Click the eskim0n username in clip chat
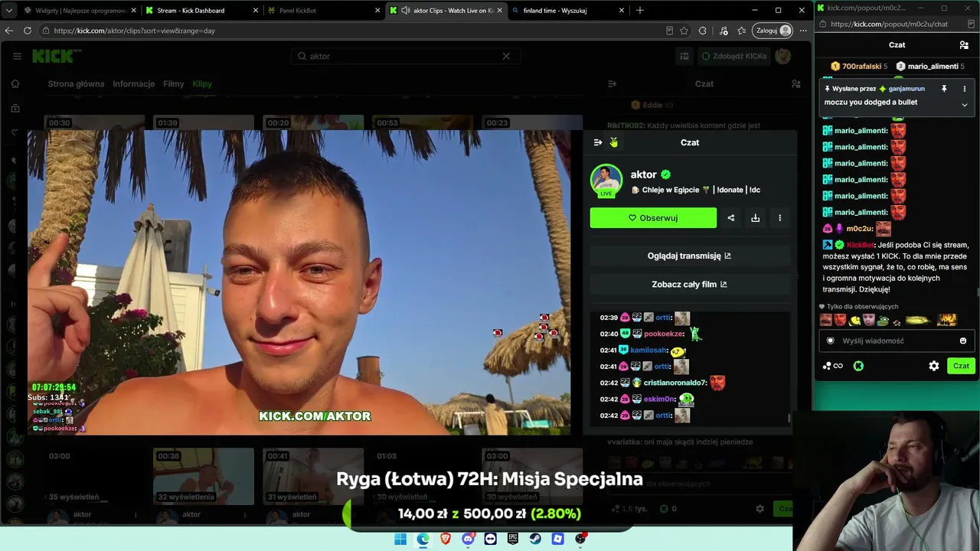The image size is (980, 551). point(659,399)
